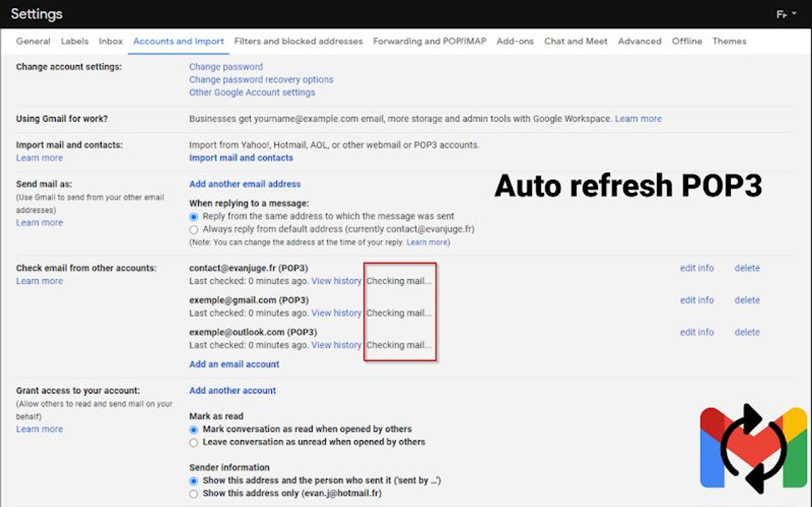Click the Change password link

click(x=226, y=67)
